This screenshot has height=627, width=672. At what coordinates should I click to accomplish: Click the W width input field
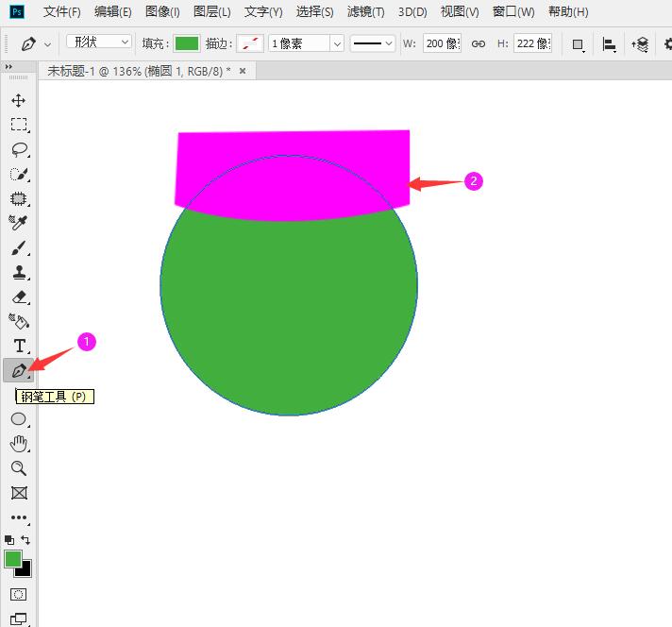click(x=441, y=43)
